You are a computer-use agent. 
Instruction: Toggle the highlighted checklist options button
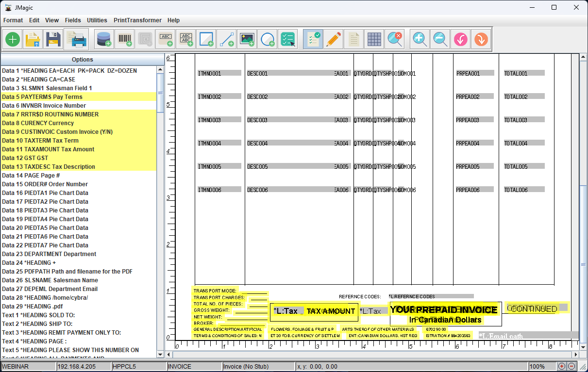[313, 39]
